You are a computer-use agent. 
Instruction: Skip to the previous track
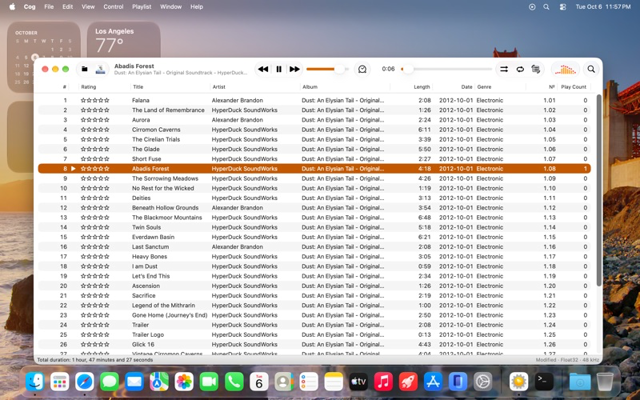coord(263,69)
